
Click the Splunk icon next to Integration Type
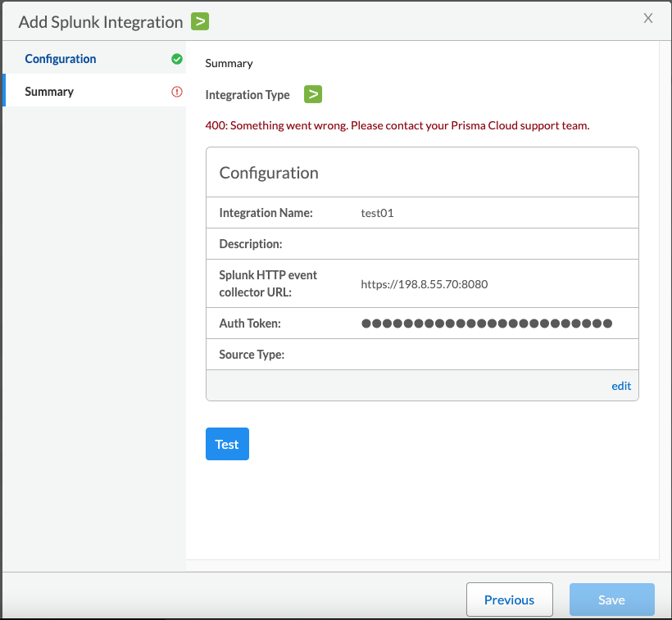coord(312,94)
